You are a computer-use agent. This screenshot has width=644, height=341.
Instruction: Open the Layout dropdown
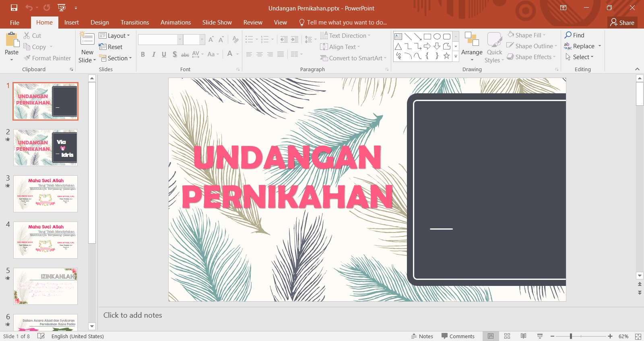(x=114, y=35)
